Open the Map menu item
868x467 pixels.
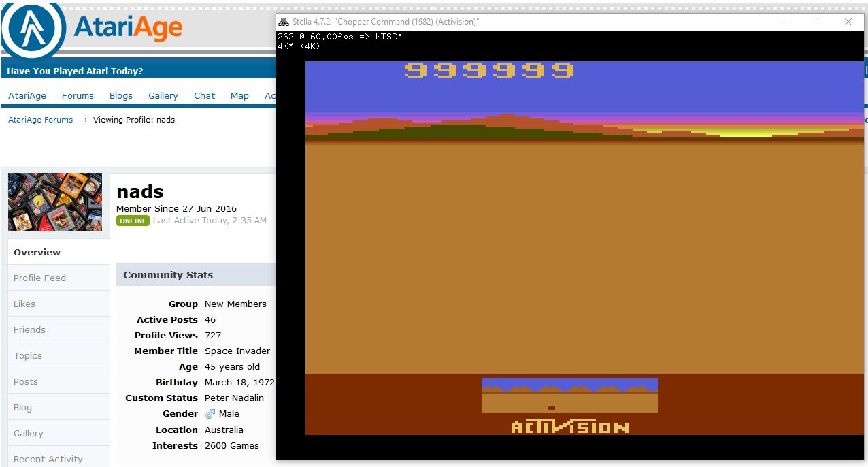[239, 95]
